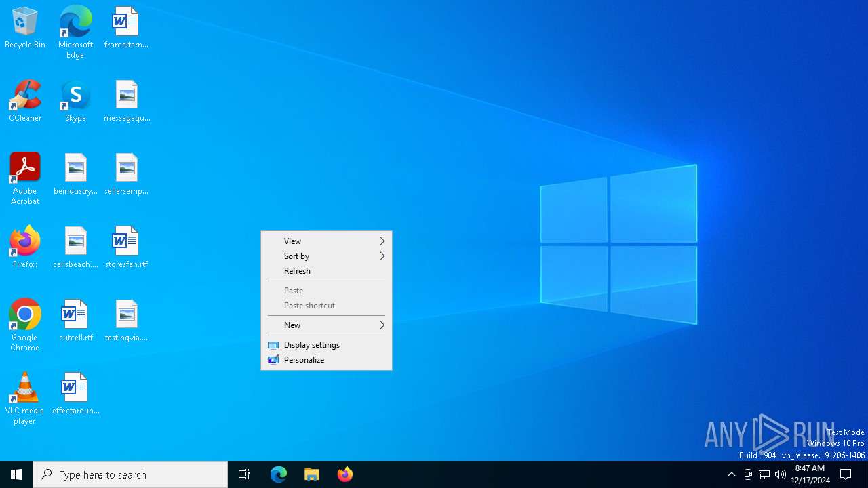Image resolution: width=868 pixels, height=488 pixels.
Task: Open the Action Center notifications icon
Action: click(846, 474)
